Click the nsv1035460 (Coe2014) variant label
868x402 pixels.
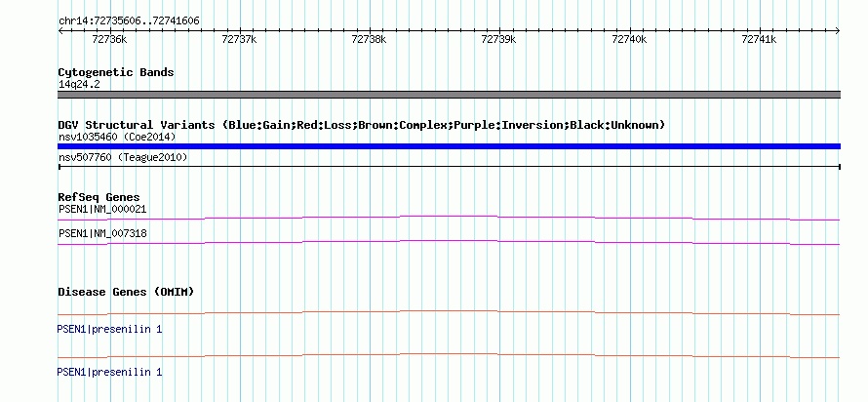pos(117,137)
